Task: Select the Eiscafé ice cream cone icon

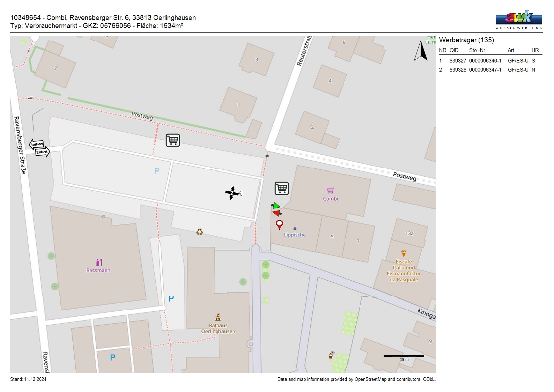Action: pos(404,253)
